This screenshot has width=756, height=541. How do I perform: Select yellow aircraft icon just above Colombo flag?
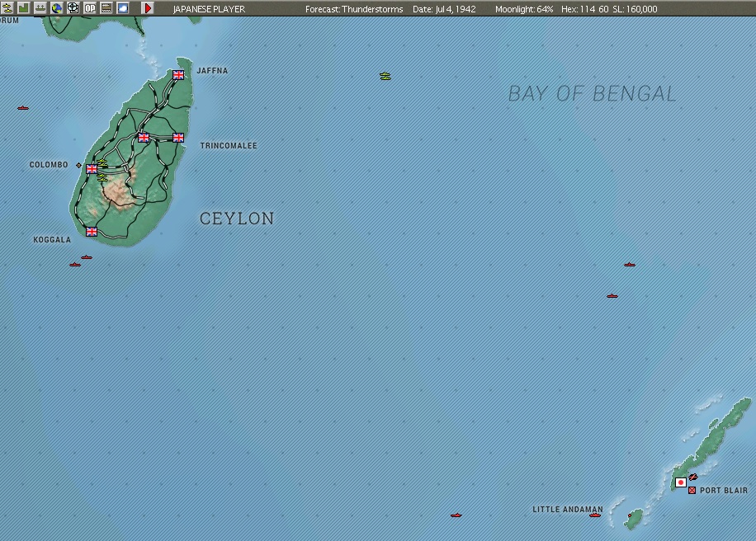(x=102, y=162)
